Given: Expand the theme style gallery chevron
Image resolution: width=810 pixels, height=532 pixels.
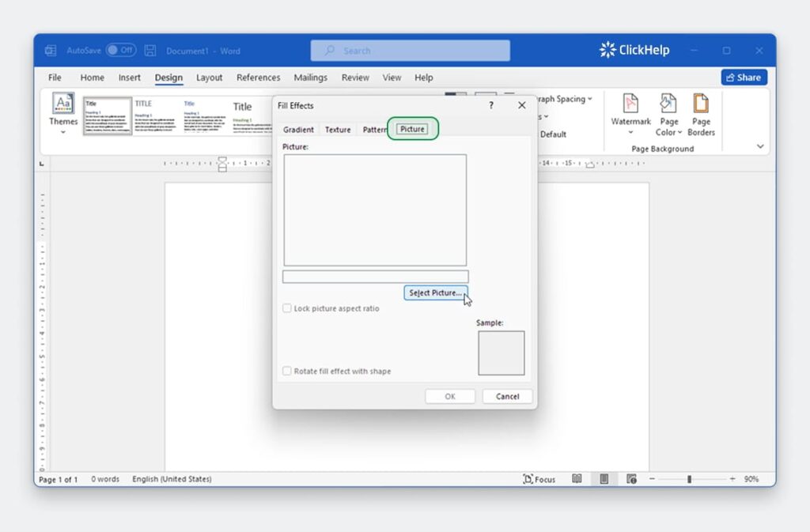Looking at the screenshot, I should [x=759, y=146].
